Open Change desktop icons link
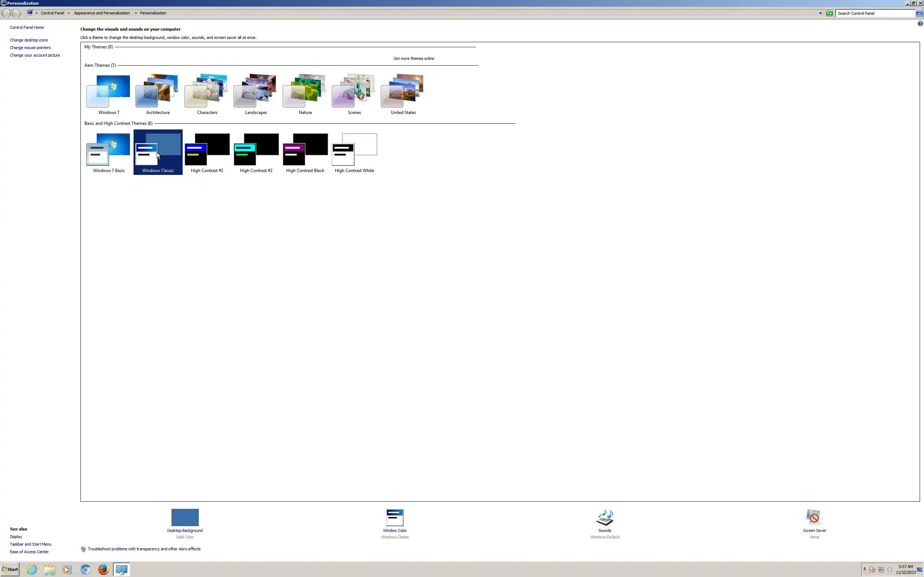 (29, 40)
